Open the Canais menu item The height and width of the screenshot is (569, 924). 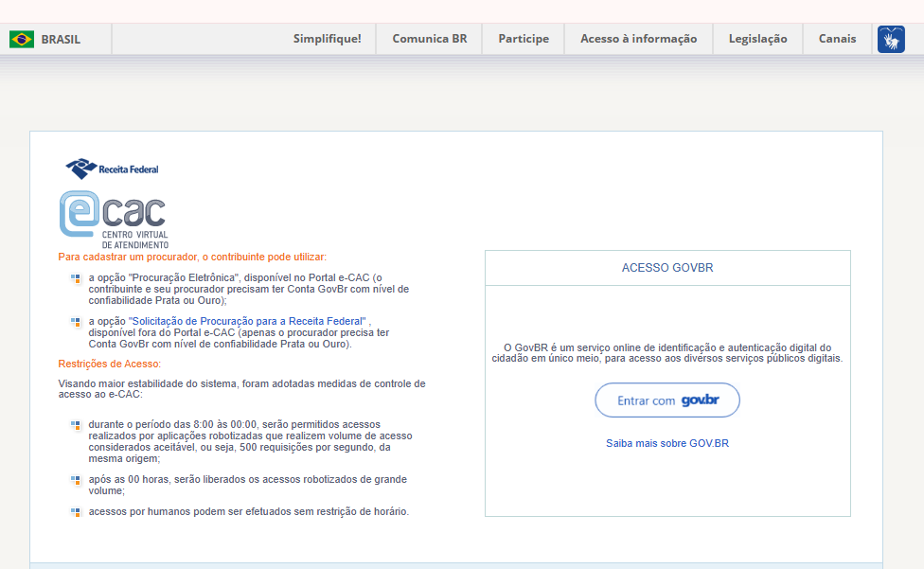pyautogui.click(x=837, y=39)
